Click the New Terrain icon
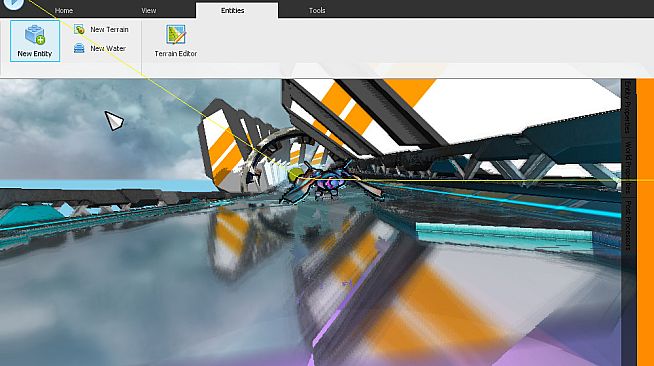 pyautogui.click(x=79, y=30)
